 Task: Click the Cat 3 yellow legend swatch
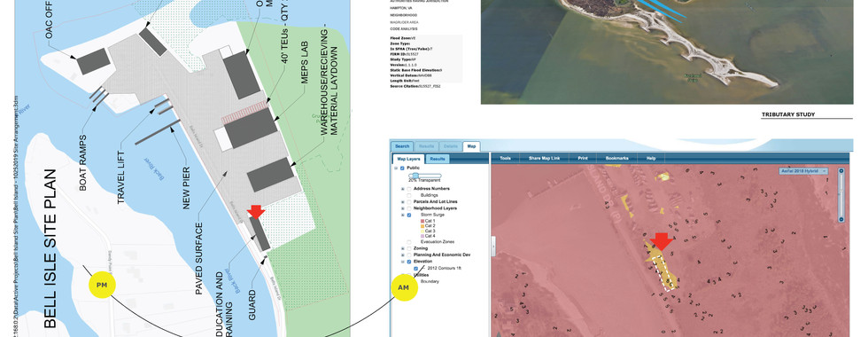(x=422, y=231)
